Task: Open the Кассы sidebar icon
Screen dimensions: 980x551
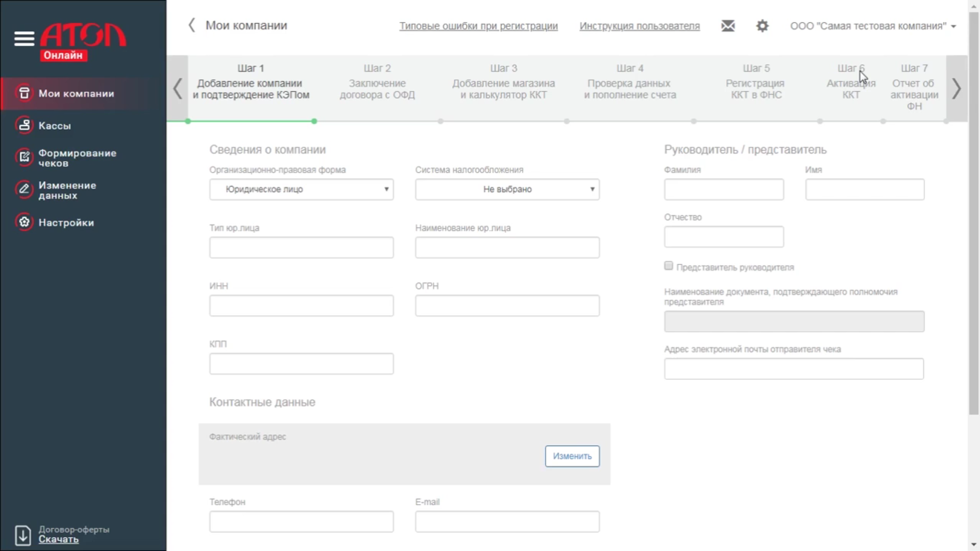Action: (24, 125)
